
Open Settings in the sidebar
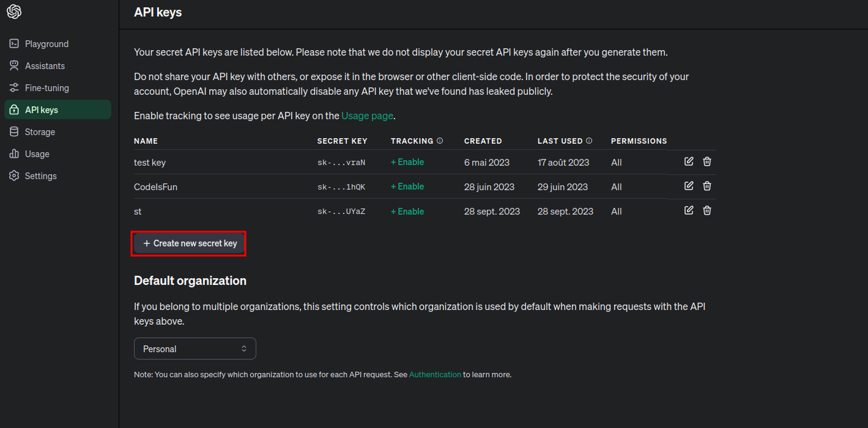[40, 176]
